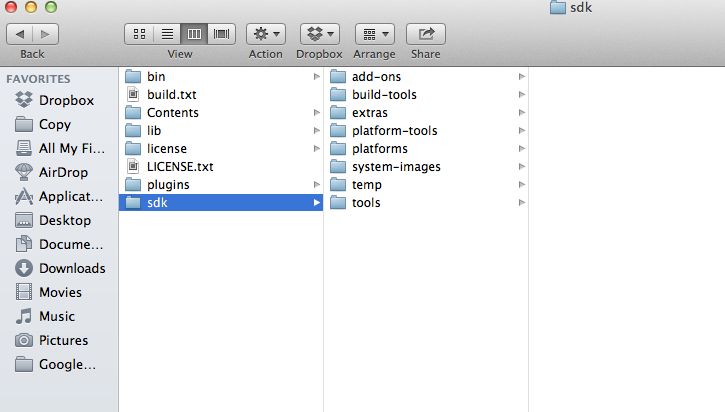Image resolution: width=725 pixels, height=412 pixels.
Task: Select the LICENSE.txt file
Action: [221, 166]
